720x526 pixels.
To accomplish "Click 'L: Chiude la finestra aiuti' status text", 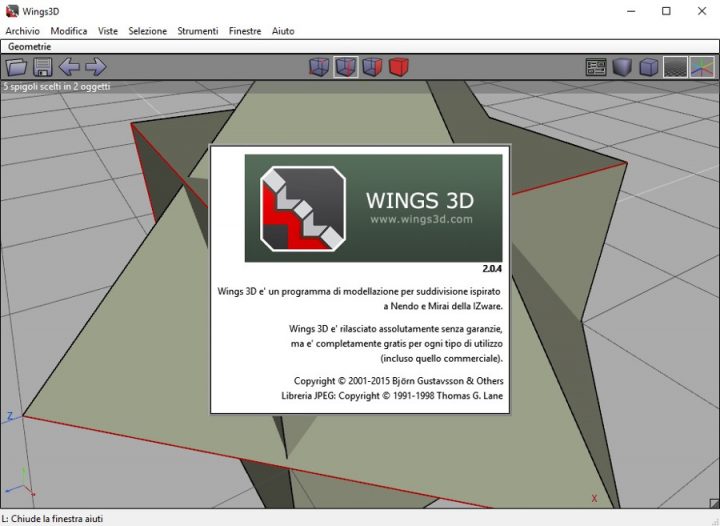I will (52, 519).
